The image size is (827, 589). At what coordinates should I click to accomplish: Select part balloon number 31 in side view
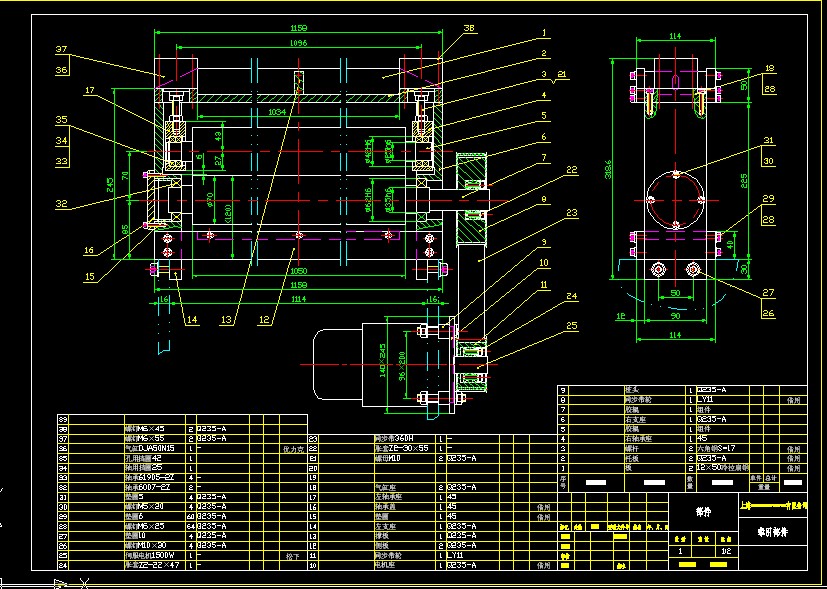[768, 140]
